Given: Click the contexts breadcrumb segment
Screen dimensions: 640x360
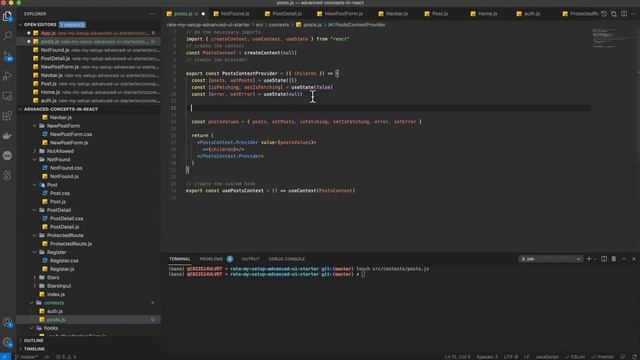Looking at the screenshot, I should tap(279, 24).
